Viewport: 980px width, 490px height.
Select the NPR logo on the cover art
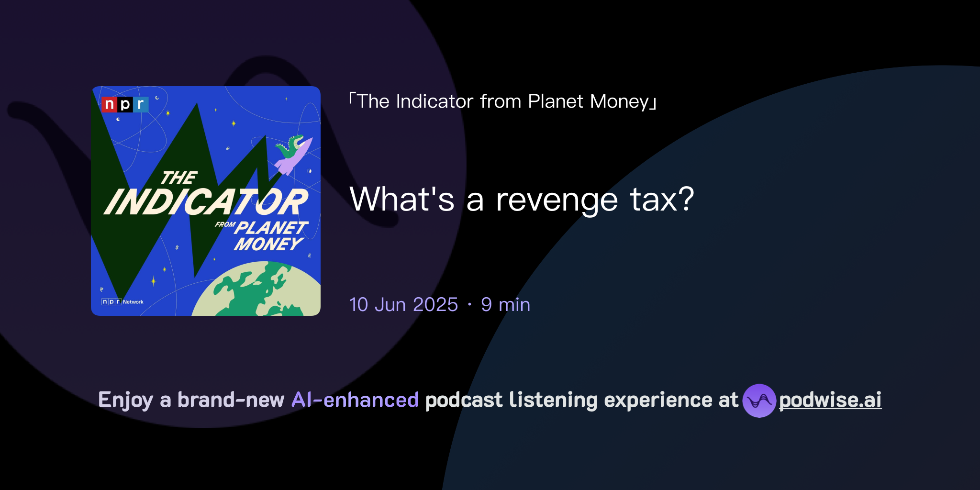pyautogui.click(x=124, y=105)
